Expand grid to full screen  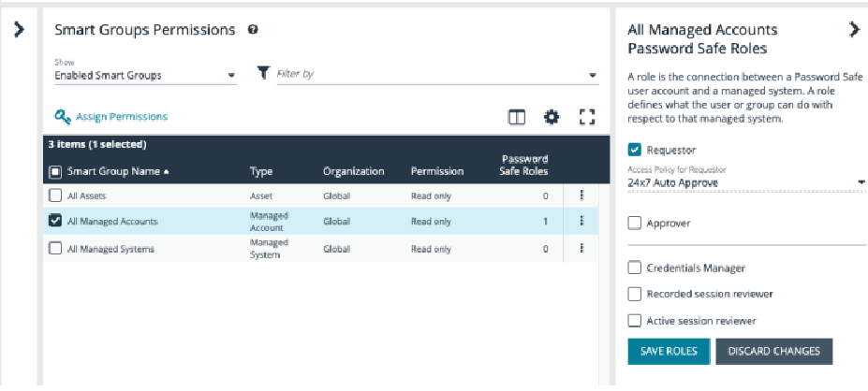[587, 117]
